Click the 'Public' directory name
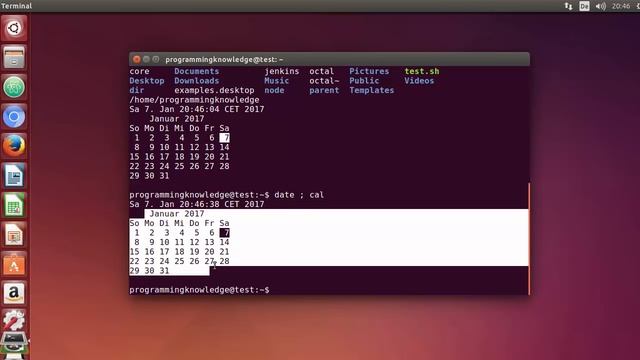Screen dimensions: 640x360 click(364, 81)
